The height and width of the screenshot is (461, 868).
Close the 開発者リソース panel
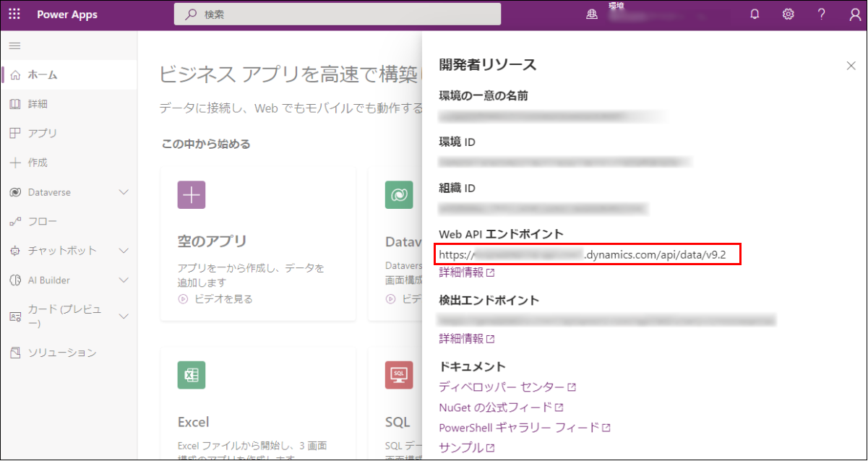point(851,66)
